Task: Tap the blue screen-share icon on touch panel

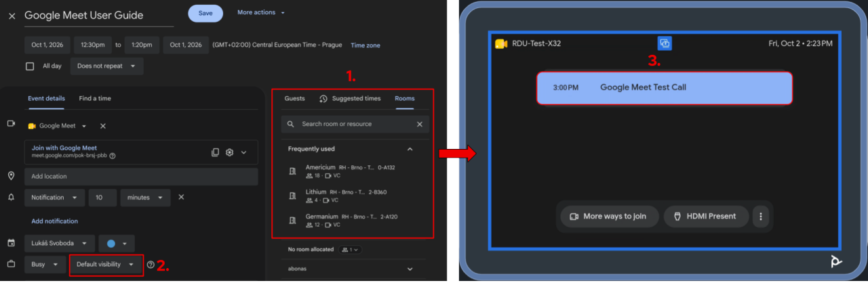Action: (x=665, y=43)
